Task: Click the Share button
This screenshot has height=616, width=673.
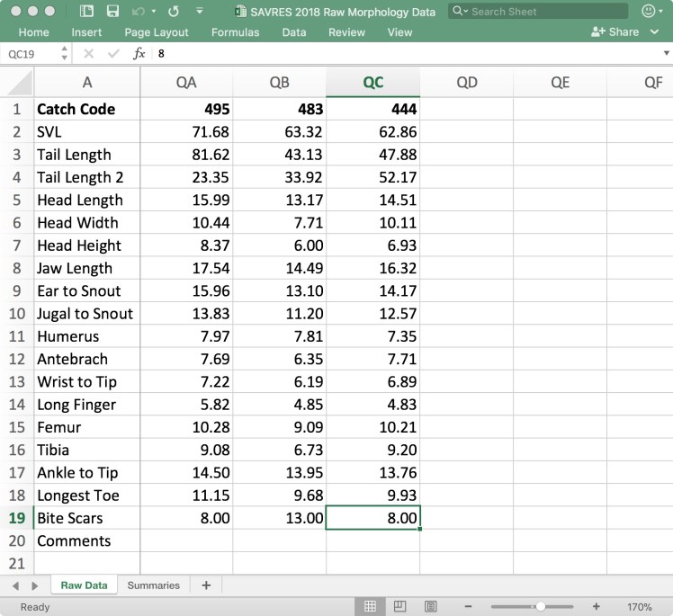Action: pos(615,31)
